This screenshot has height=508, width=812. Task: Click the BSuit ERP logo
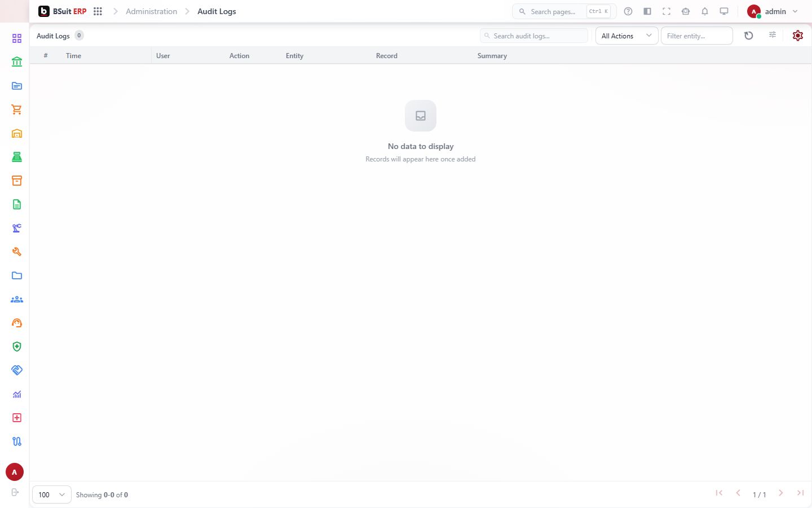click(62, 11)
